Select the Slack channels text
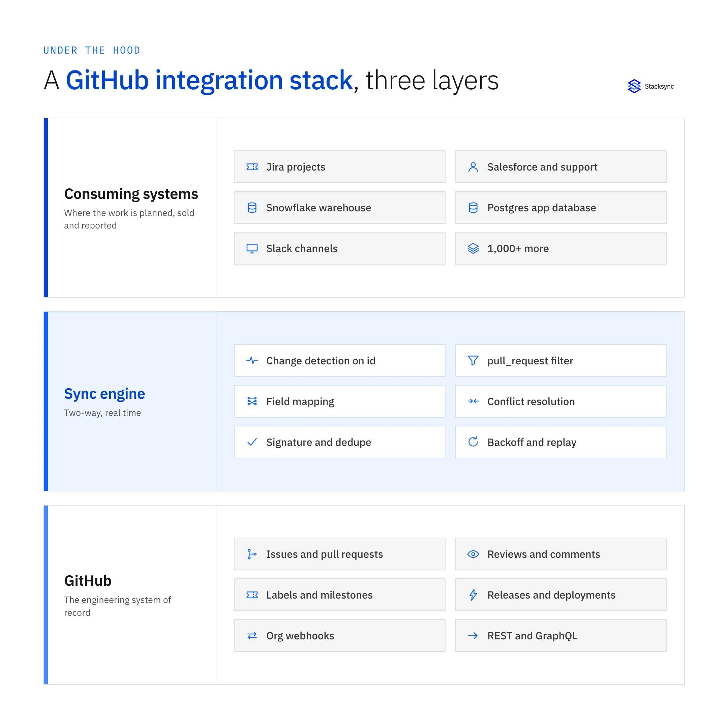This screenshot has height=728, width=728. coord(302,248)
